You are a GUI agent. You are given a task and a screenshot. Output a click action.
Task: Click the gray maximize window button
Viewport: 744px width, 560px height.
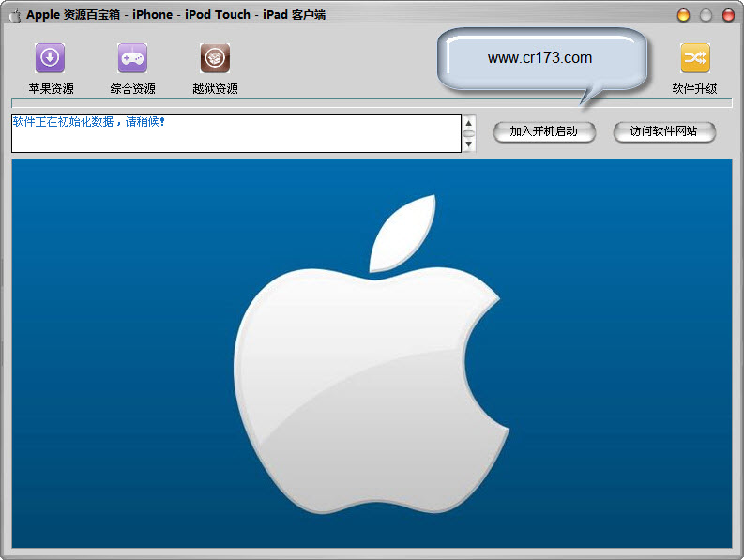[x=706, y=15]
